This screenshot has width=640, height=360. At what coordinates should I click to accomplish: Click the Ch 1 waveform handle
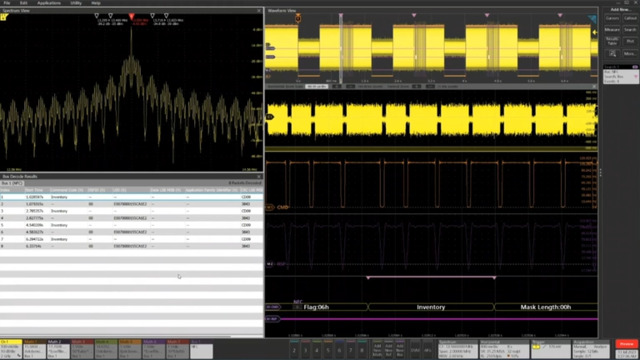click(270, 117)
